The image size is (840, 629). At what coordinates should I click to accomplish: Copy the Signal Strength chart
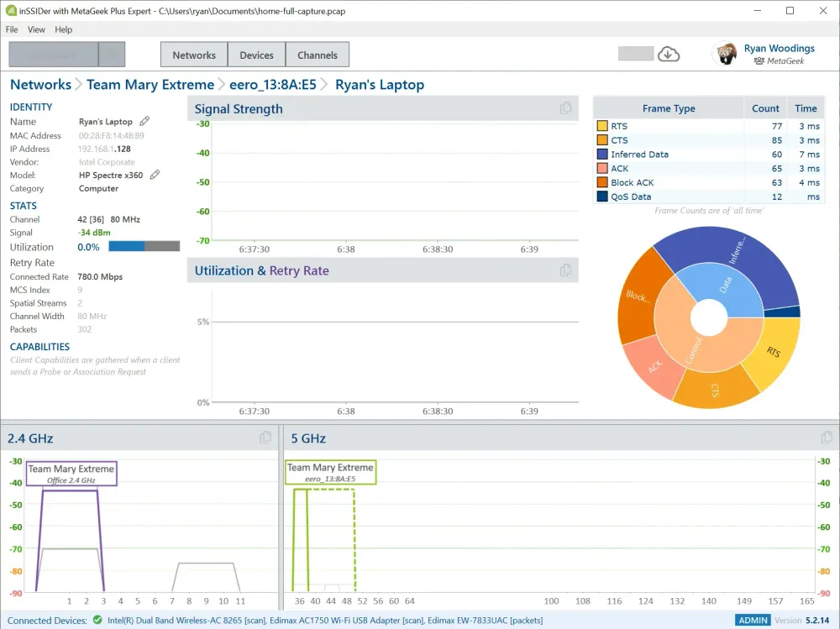click(x=566, y=108)
